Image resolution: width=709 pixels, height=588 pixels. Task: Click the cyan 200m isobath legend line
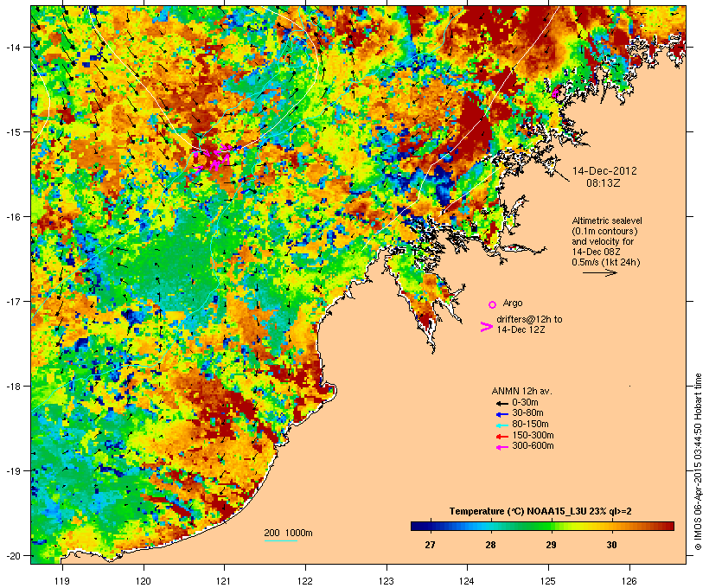pyautogui.click(x=281, y=541)
